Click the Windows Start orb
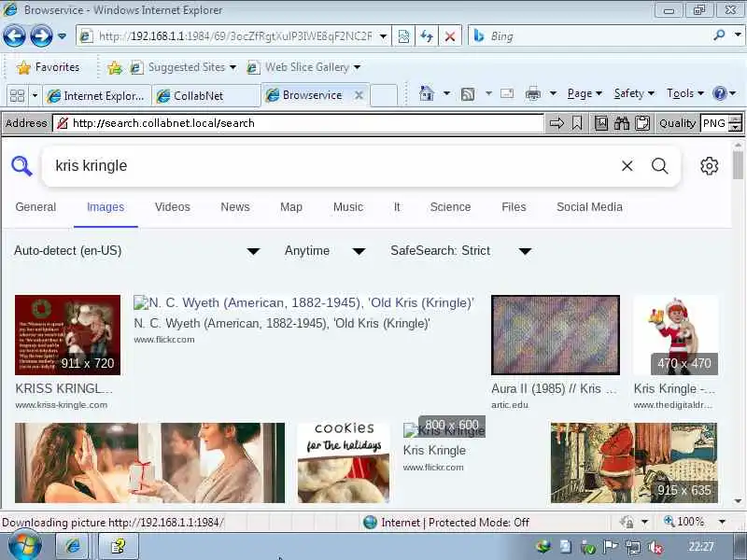 24,546
